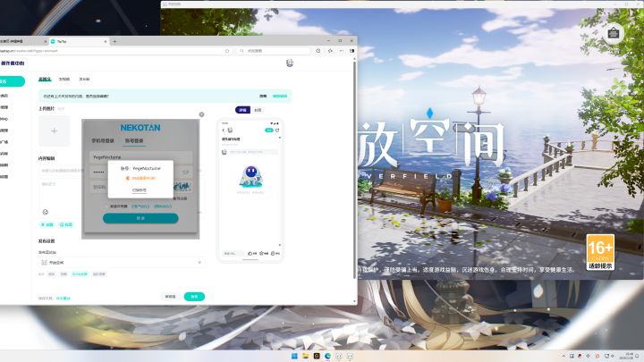Click the dark text link in draft banner

pyautogui.click(x=263, y=96)
